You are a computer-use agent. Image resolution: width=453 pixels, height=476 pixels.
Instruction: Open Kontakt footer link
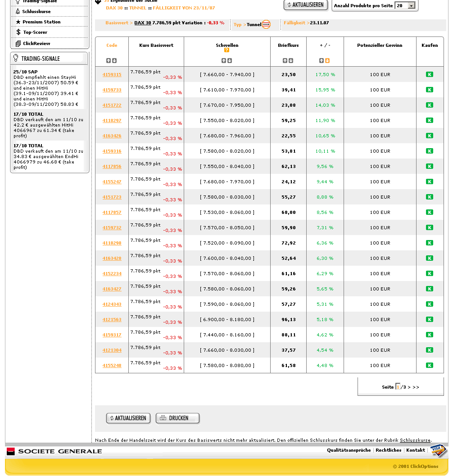tap(416, 450)
